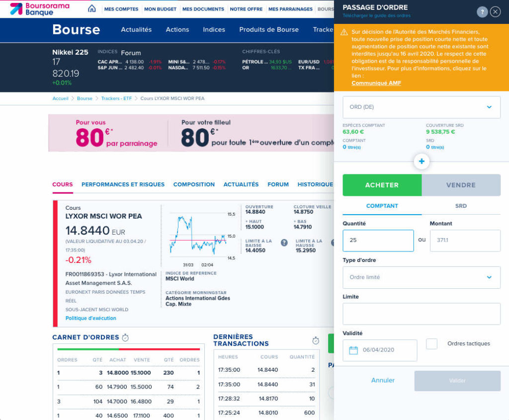Select the Acheter buy option
509x420 pixels.
[x=382, y=185]
